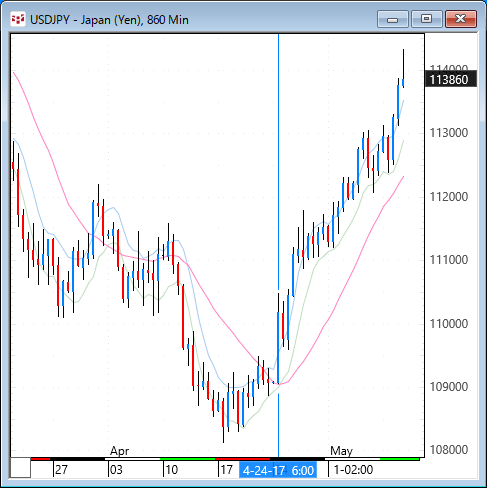The height and width of the screenshot is (488, 487).
Task: Click the blank square box at bottom-left corner
Action: [x=20, y=468]
